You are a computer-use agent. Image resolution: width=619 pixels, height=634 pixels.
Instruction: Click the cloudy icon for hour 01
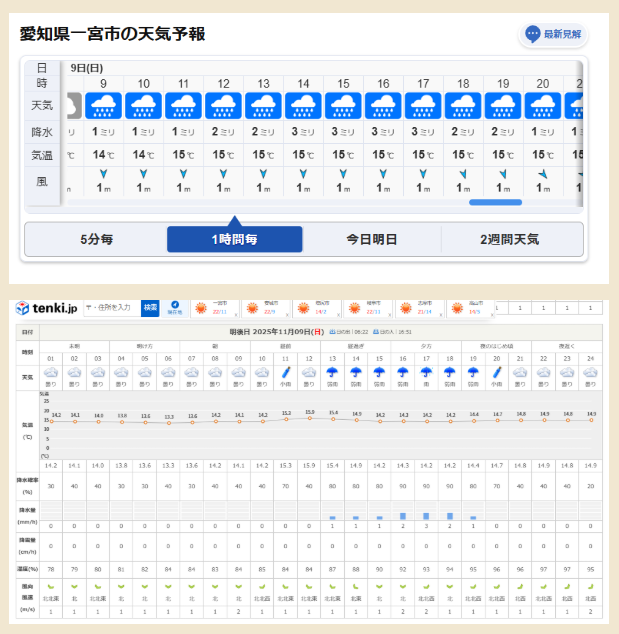pos(50,370)
